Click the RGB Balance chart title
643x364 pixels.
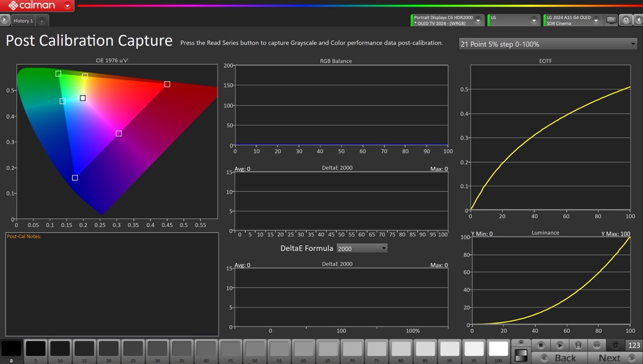point(336,61)
